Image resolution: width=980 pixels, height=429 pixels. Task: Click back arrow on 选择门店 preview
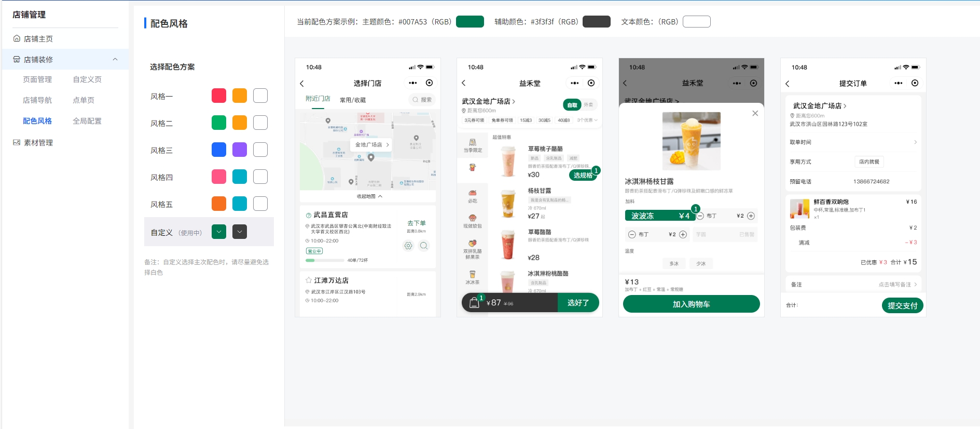tap(302, 84)
